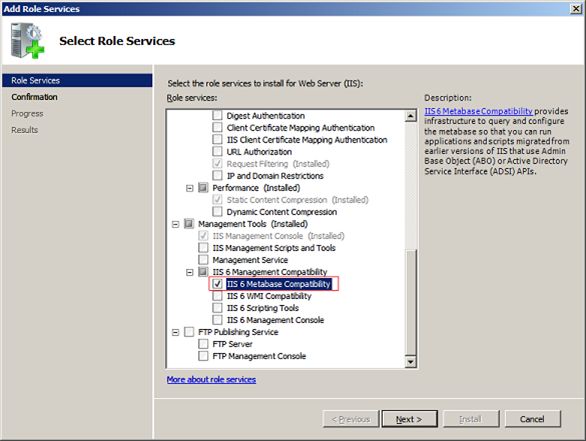586x441 pixels.
Task: Click the role services vertical scrollbar thumb
Action: click(410, 301)
